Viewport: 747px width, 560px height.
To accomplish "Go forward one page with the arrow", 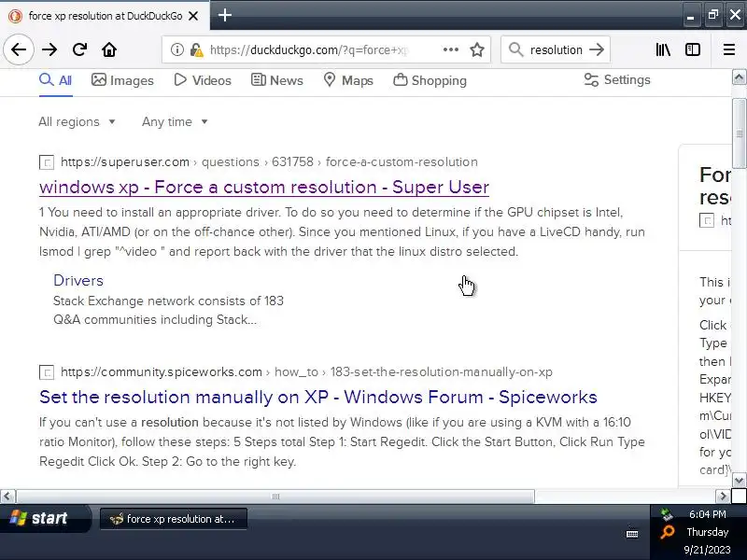I will coord(49,49).
